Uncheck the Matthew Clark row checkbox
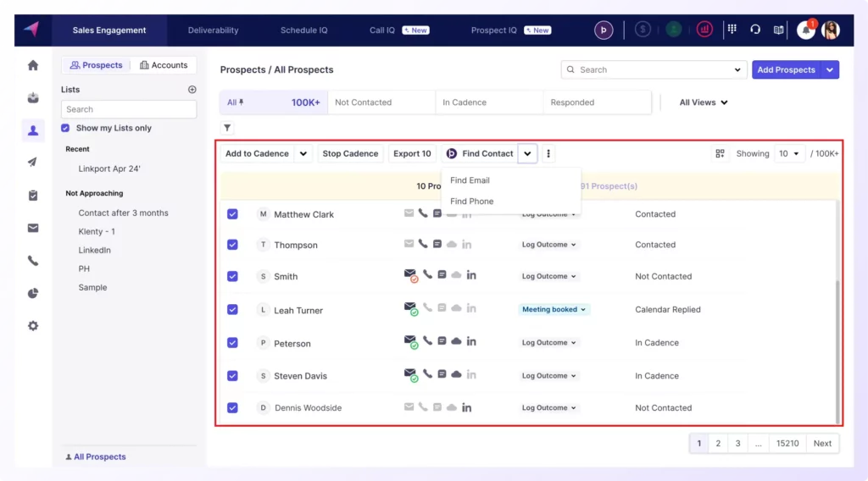 [232, 214]
